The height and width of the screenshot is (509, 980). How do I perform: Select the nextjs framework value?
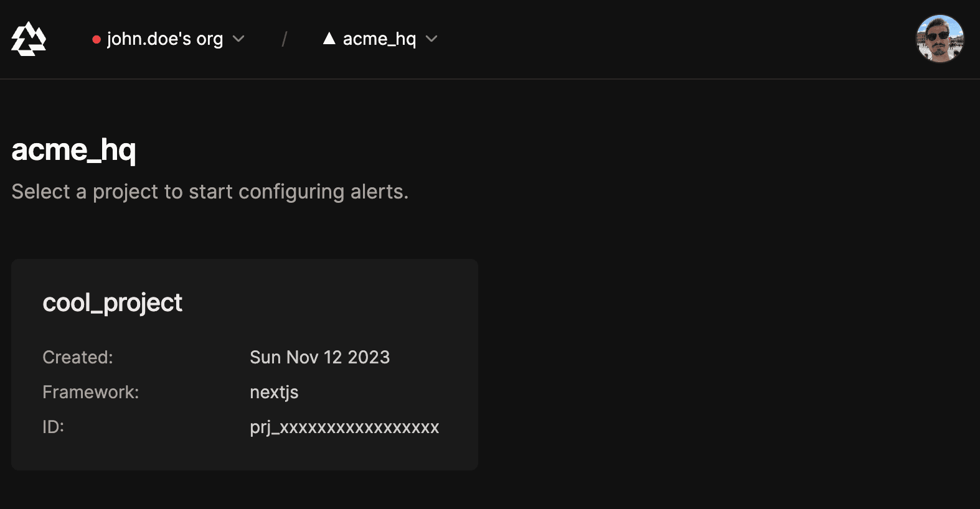(274, 393)
